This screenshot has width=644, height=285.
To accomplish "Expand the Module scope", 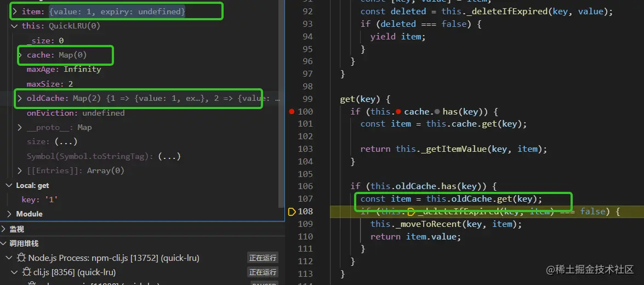I will click(9, 214).
